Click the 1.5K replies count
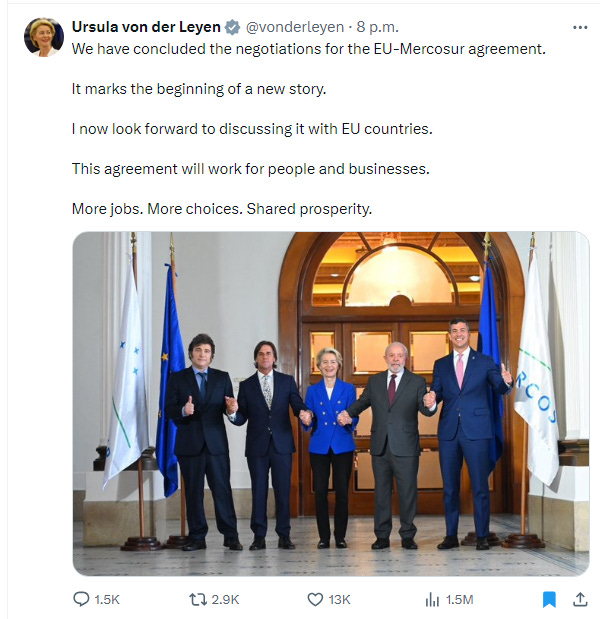Screen dimensions: 600x619 coord(107,600)
